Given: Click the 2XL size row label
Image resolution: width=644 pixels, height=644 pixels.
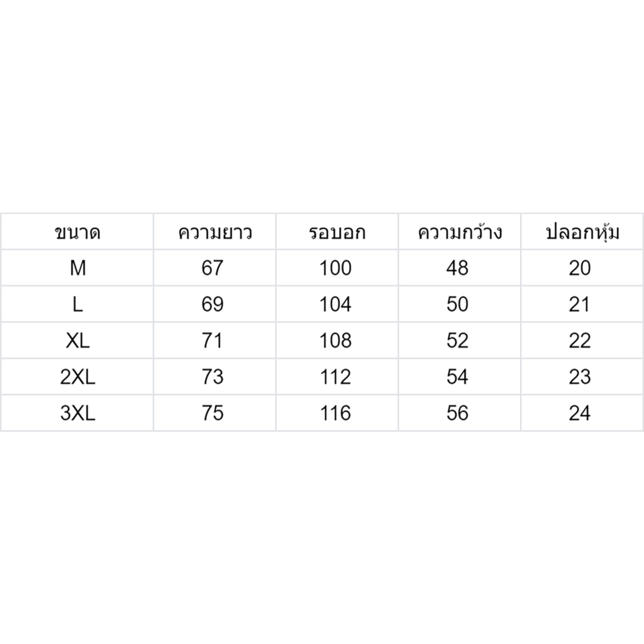Looking at the screenshot, I should (77, 377).
